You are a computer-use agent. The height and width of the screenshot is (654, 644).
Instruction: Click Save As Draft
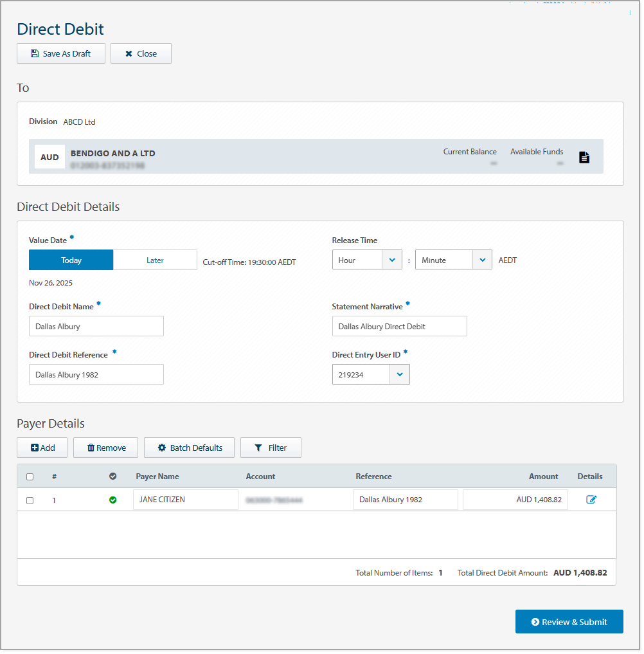[60, 53]
